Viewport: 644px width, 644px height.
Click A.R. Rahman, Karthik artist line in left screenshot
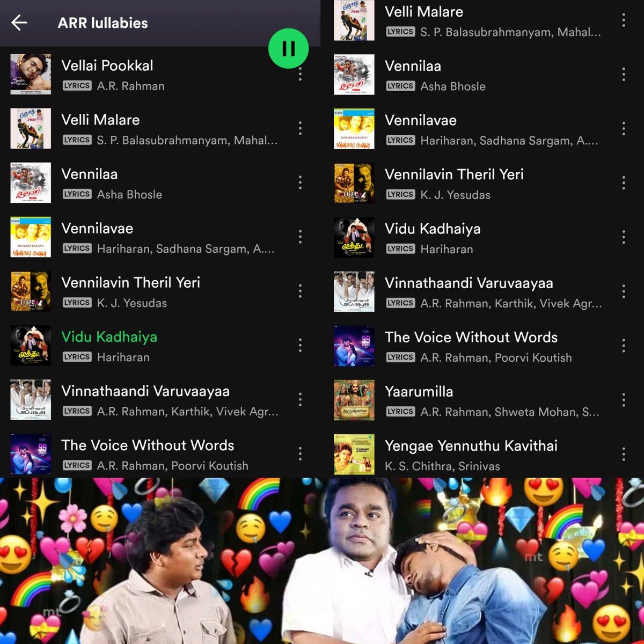[187, 411]
